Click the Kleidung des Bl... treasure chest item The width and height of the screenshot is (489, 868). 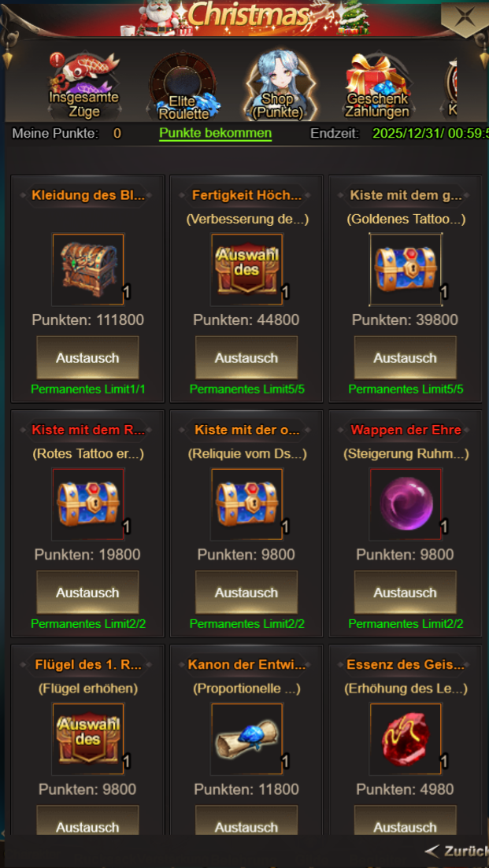pyautogui.click(x=88, y=270)
